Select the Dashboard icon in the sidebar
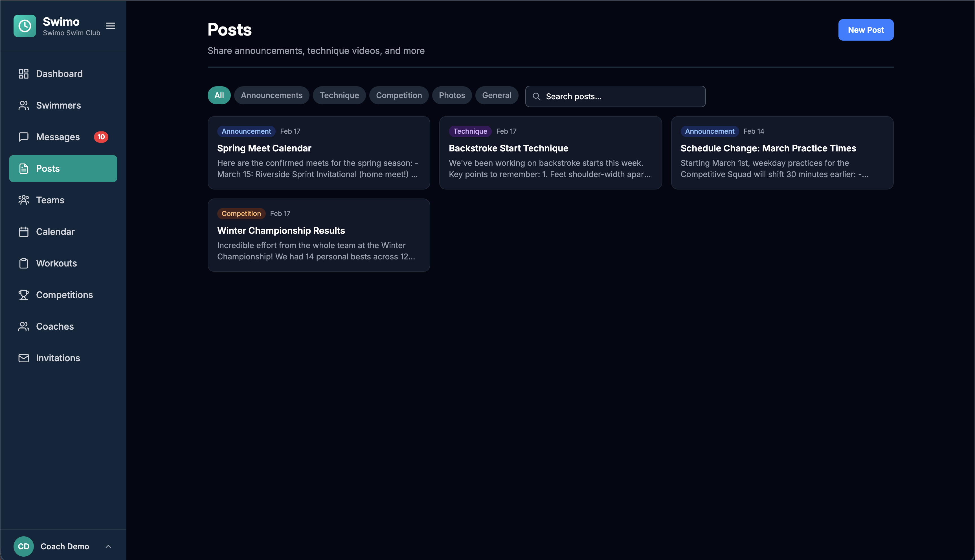The image size is (975, 560). pyautogui.click(x=23, y=74)
